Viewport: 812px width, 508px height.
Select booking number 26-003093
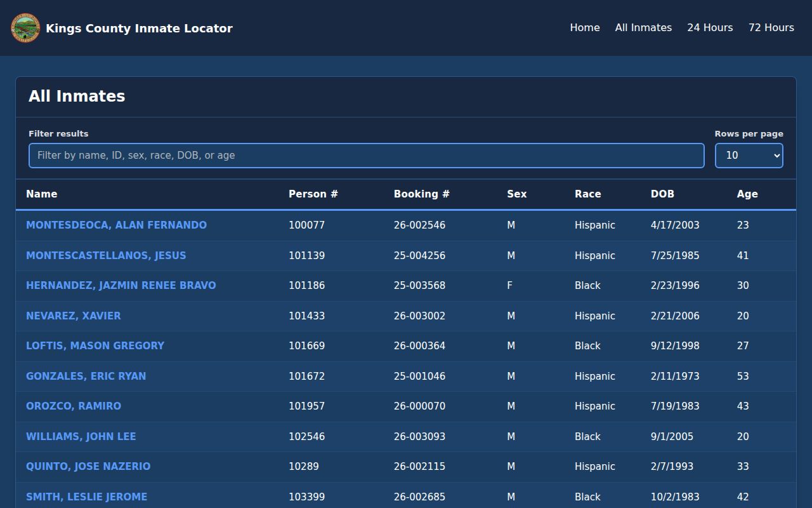[419, 437]
